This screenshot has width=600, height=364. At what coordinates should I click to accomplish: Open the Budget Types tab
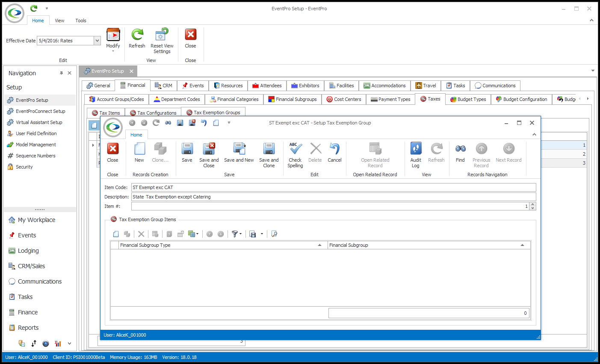point(468,99)
